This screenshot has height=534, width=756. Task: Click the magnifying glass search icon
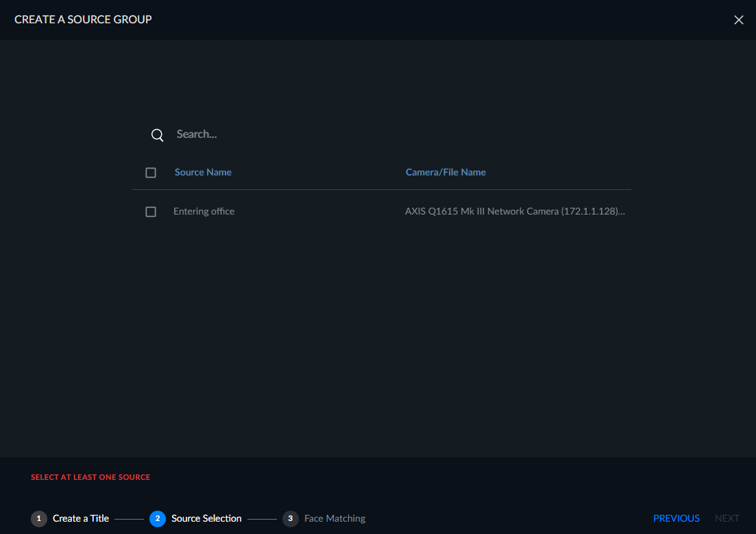click(x=157, y=135)
